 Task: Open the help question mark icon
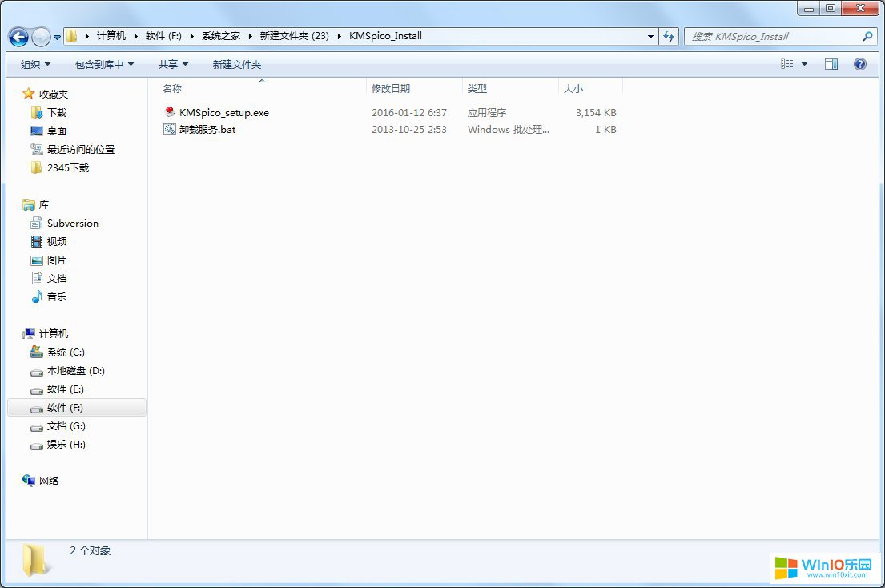pos(860,64)
